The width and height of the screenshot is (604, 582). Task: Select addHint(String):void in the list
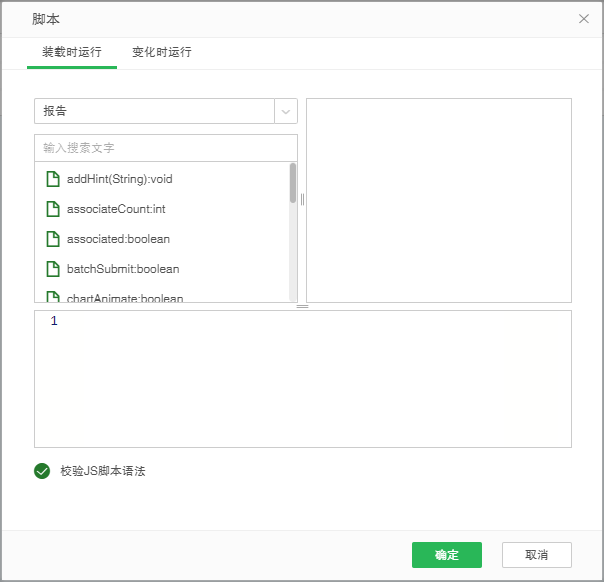(x=120, y=179)
